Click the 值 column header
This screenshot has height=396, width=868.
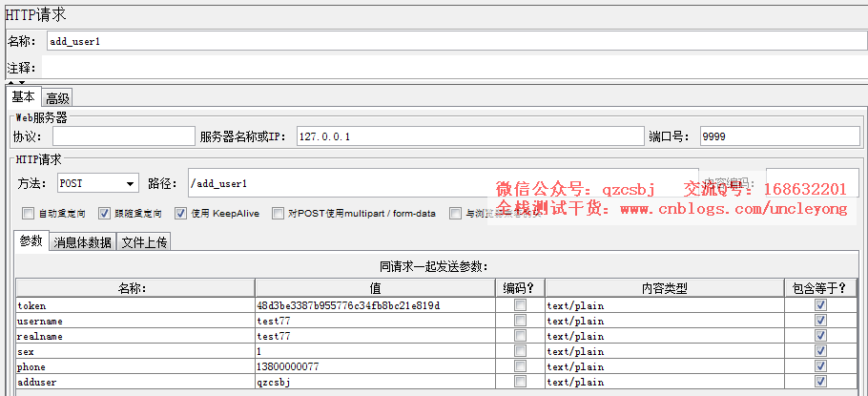click(375, 288)
